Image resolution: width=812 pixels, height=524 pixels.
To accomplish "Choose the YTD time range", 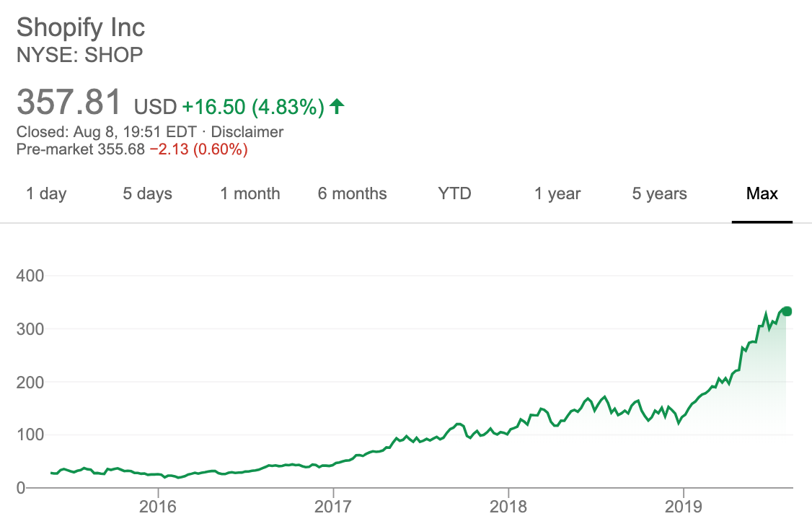I will tap(454, 194).
